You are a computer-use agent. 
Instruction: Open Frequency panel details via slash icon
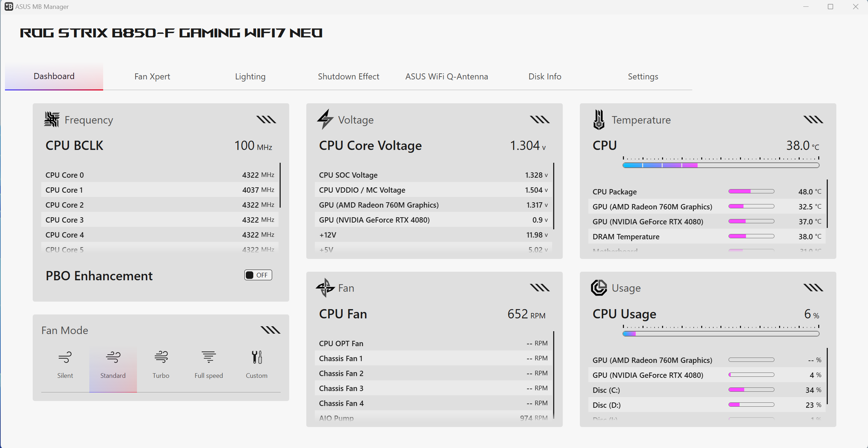pos(266,119)
